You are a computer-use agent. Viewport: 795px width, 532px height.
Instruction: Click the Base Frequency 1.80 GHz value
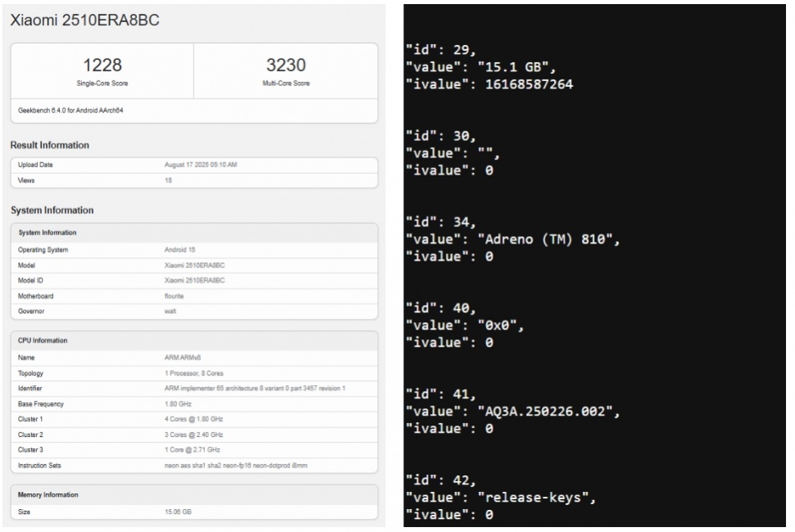(x=178, y=404)
